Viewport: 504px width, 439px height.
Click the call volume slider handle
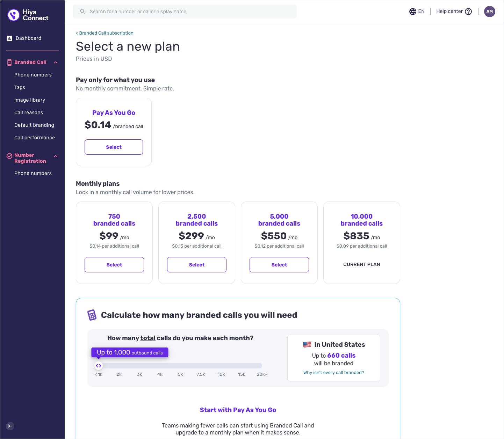point(99,366)
